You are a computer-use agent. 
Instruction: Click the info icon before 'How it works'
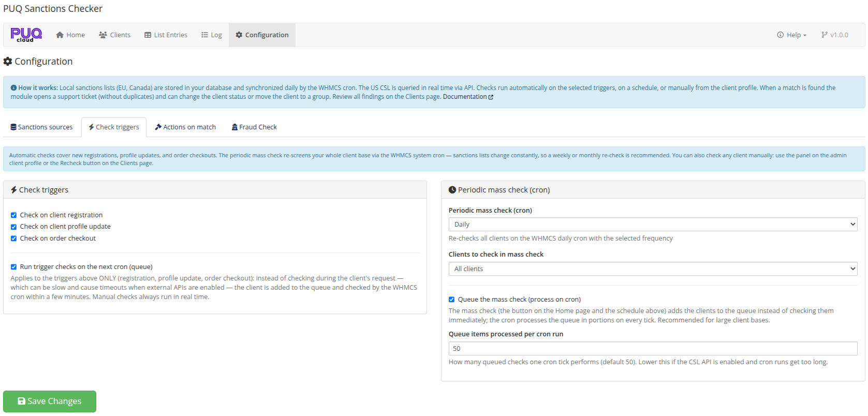[x=13, y=88]
